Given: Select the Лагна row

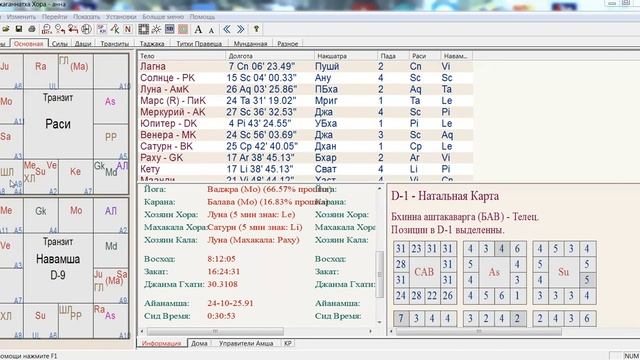Looking at the screenshot, I should (x=305, y=67).
